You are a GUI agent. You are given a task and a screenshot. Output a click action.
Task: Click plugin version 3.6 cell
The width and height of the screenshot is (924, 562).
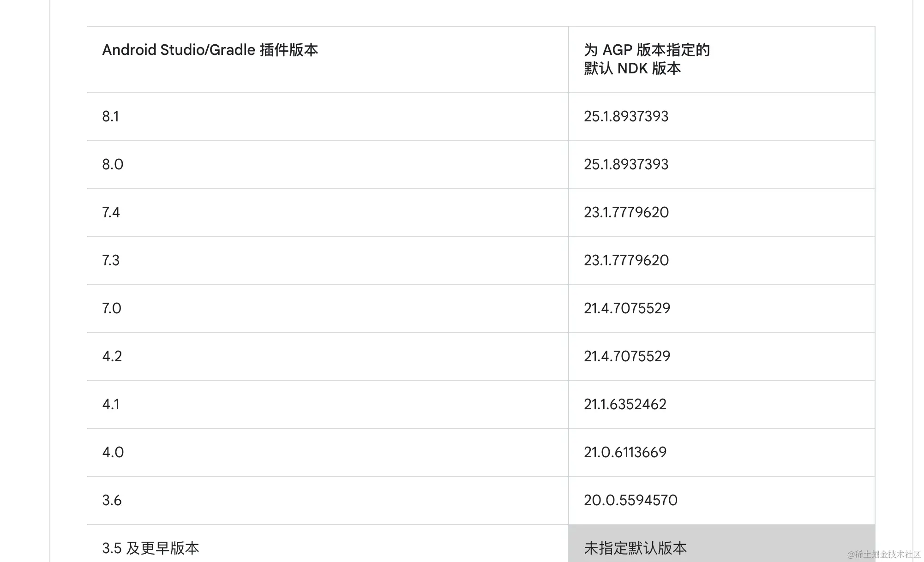click(112, 500)
